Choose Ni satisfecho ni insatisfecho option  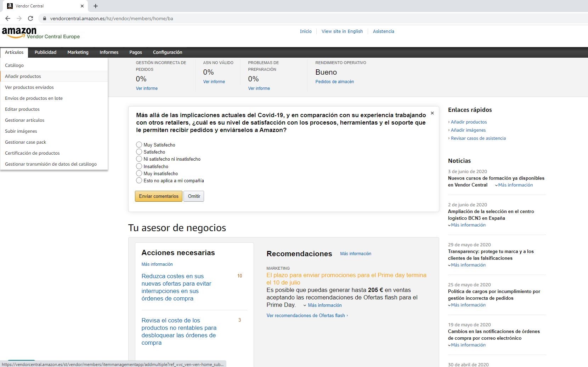pos(139,159)
